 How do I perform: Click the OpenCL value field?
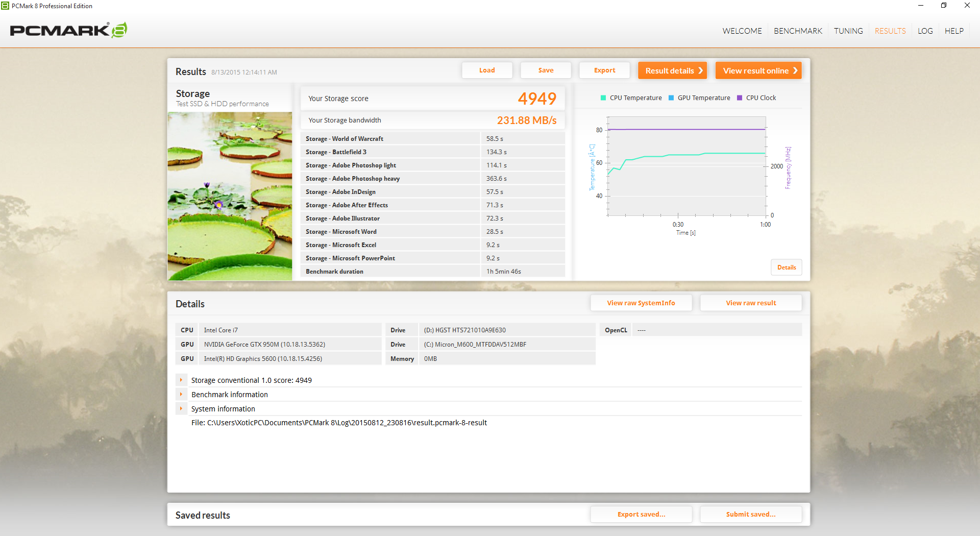coord(717,330)
